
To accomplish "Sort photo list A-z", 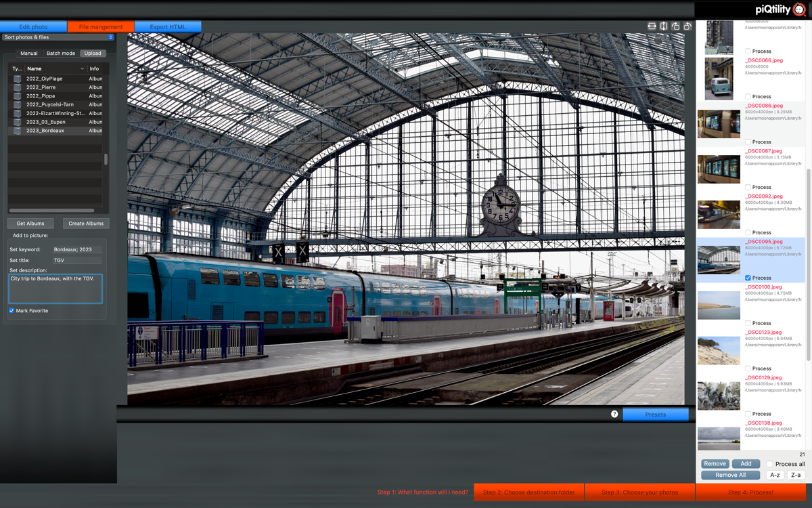I will pos(775,475).
